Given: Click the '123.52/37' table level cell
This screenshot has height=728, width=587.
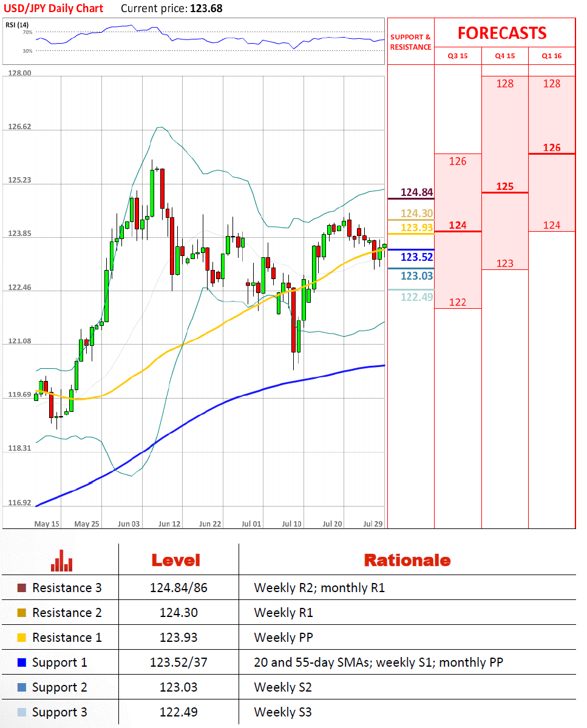Looking at the screenshot, I should 178,662.
